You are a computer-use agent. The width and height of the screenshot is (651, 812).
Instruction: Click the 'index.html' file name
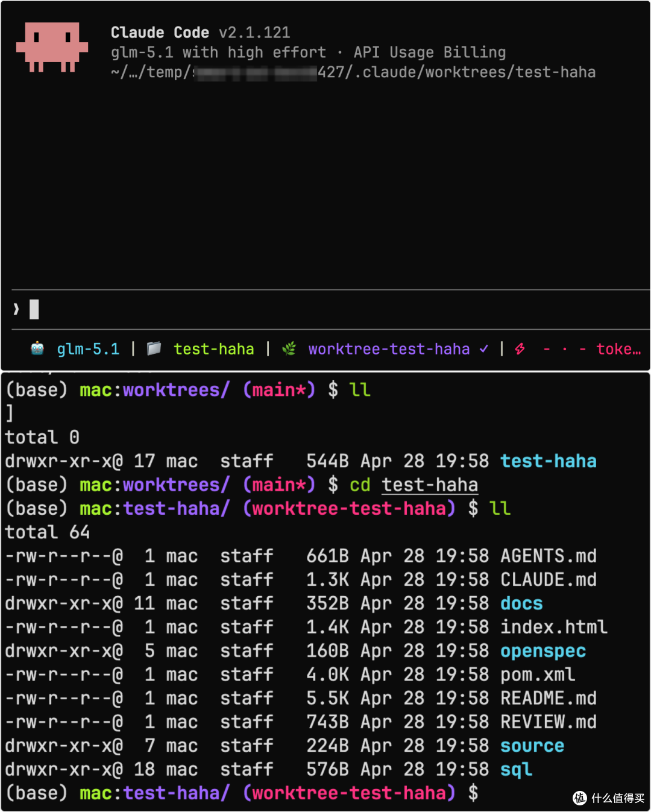554,627
